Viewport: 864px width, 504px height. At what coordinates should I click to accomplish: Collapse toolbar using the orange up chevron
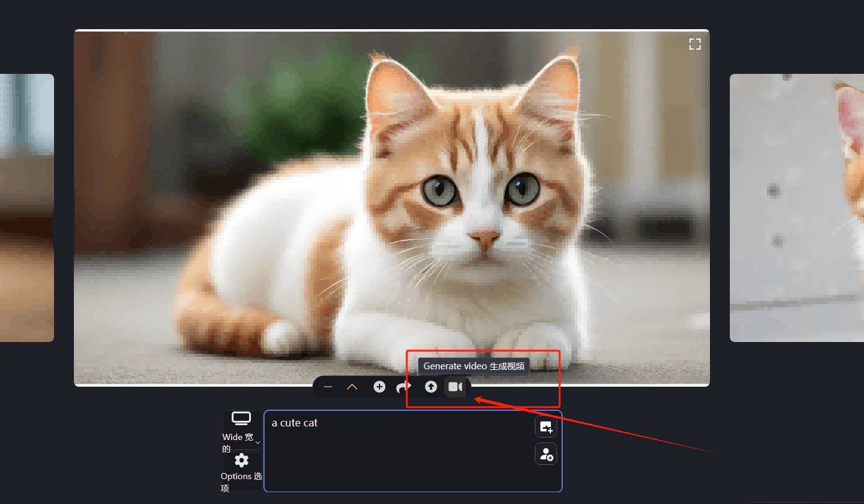352,387
